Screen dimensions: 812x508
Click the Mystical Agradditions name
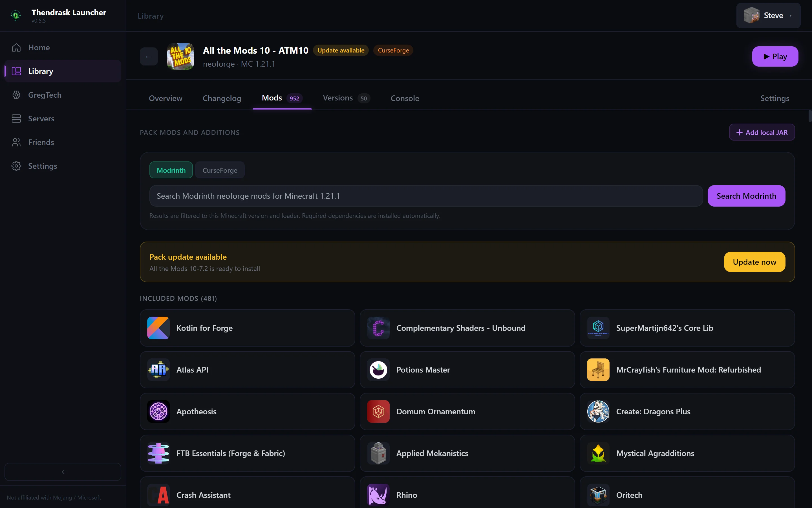click(x=655, y=453)
